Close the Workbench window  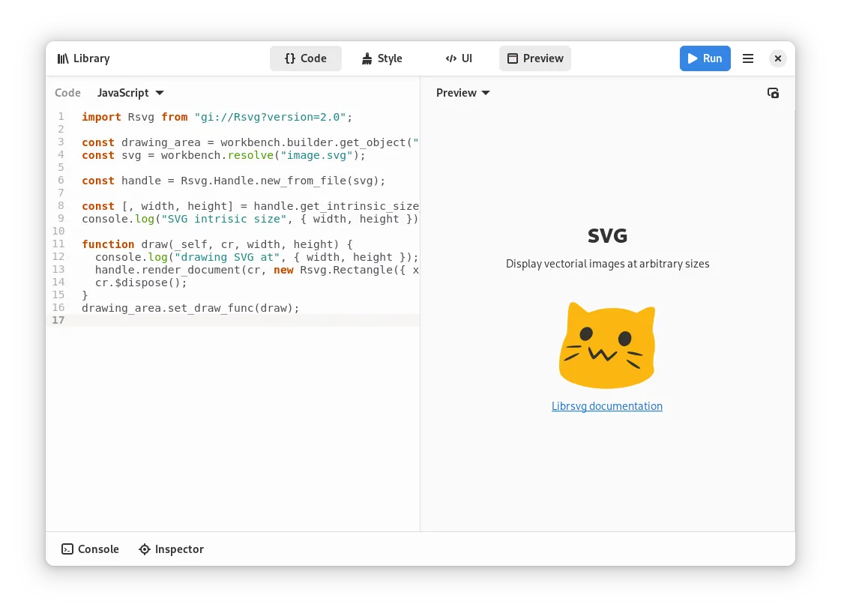click(x=778, y=58)
